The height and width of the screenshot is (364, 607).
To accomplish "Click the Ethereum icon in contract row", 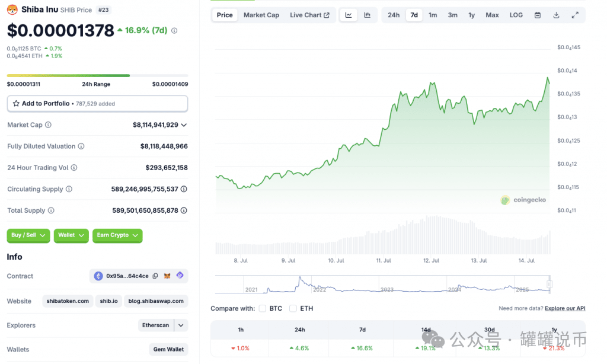I will pyautogui.click(x=98, y=276).
